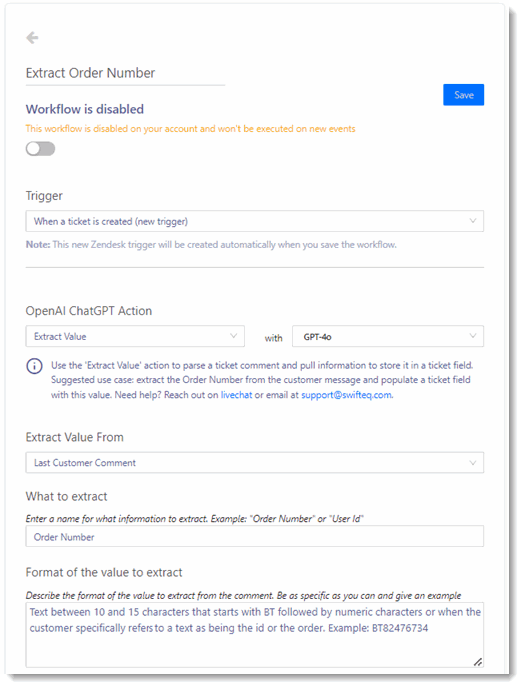Image resolution: width=518 pixels, height=682 pixels.
Task: Expand the Last Customer Comment dropdown
Action: [x=254, y=463]
